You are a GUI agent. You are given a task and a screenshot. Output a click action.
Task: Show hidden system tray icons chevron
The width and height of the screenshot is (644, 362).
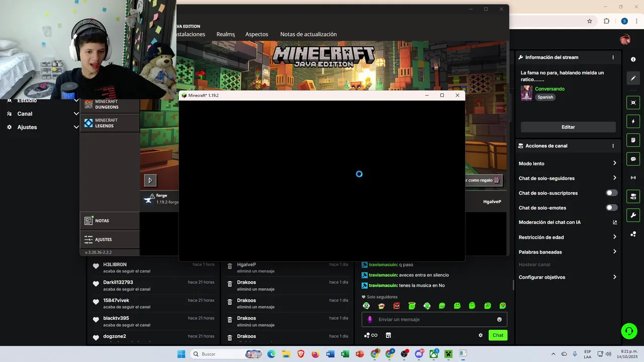(553, 354)
